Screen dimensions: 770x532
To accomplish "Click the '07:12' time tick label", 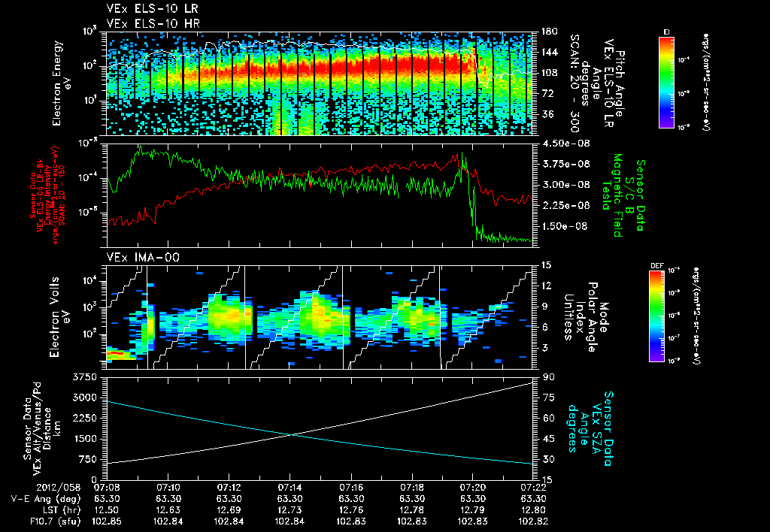I will (229, 488).
